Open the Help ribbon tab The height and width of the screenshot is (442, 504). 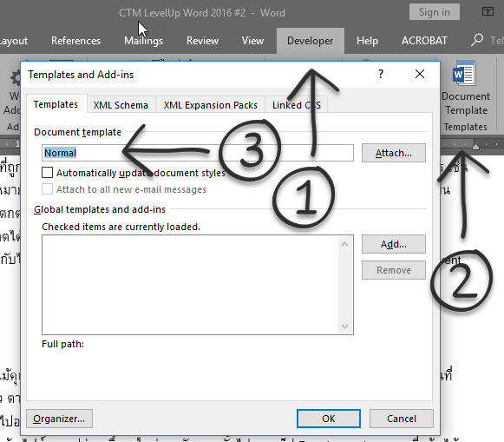pyautogui.click(x=367, y=41)
